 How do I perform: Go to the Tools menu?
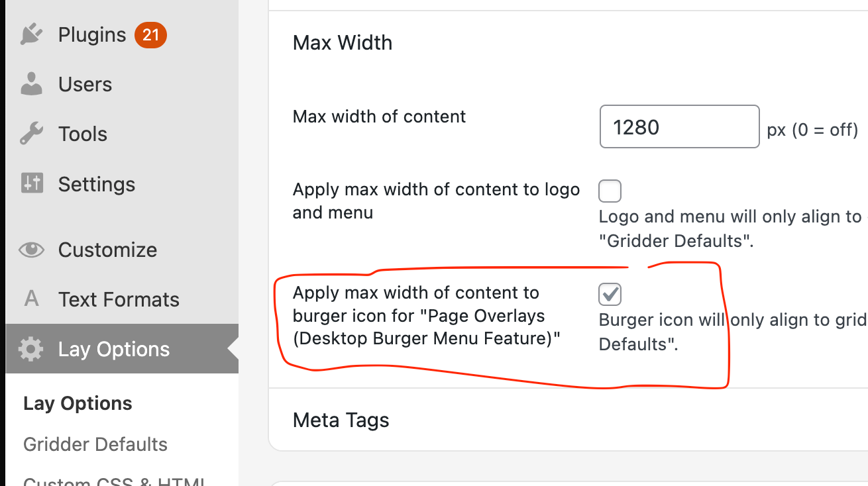click(83, 134)
